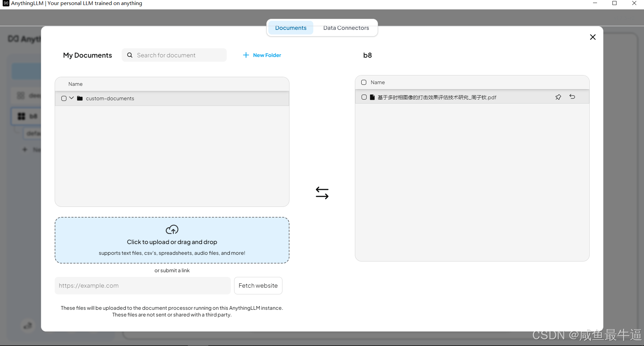Switch to the Documents tab
644x346 pixels.
pyautogui.click(x=290, y=28)
